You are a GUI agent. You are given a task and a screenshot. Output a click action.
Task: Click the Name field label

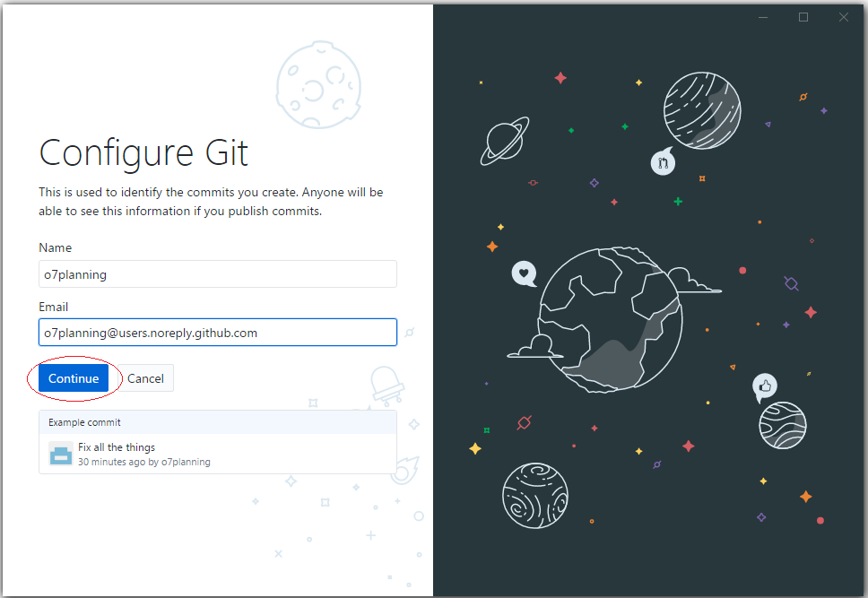click(x=55, y=247)
